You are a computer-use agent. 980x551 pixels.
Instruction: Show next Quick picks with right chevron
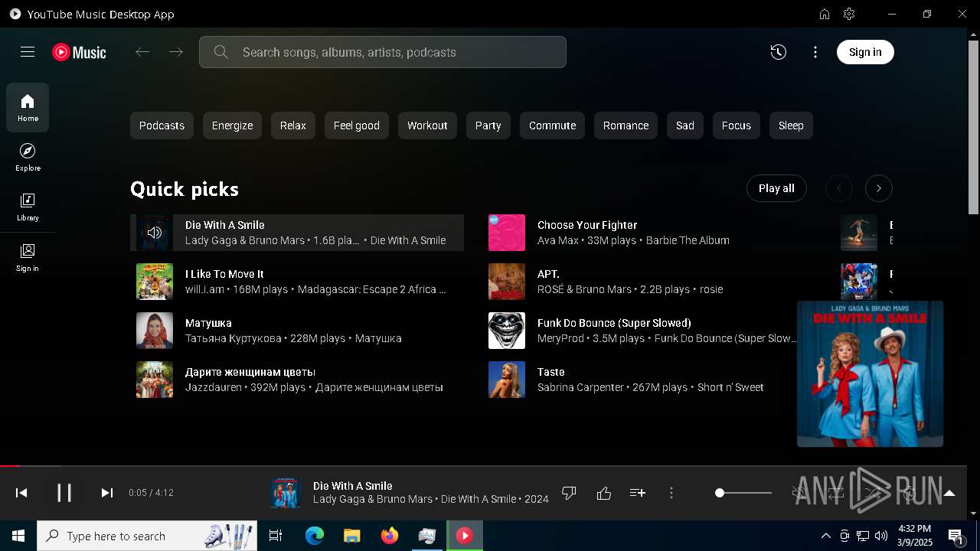point(879,188)
